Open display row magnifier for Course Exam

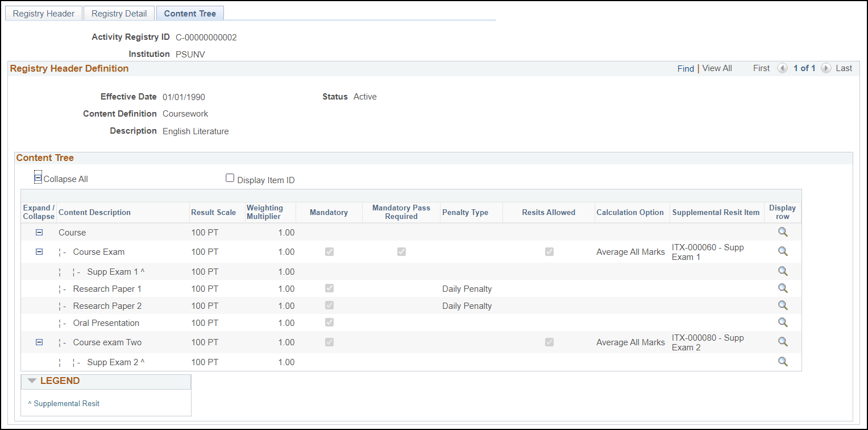783,251
